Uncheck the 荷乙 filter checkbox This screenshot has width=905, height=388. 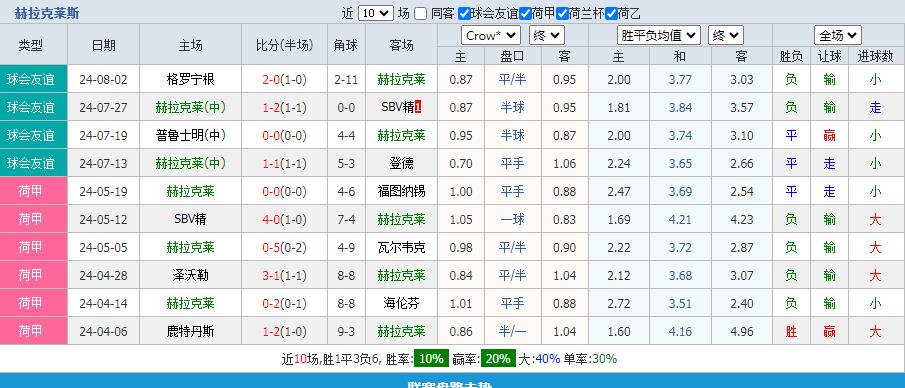pyautogui.click(x=611, y=13)
